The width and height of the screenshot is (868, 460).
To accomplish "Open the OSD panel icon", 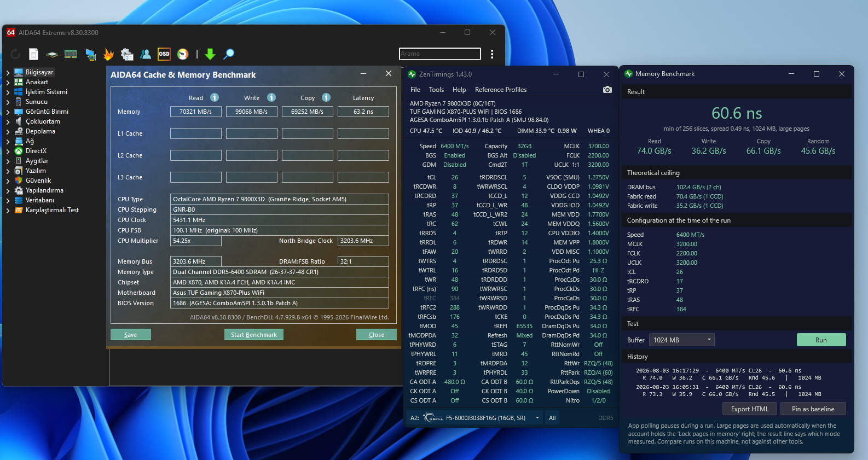I will (x=164, y=54).
